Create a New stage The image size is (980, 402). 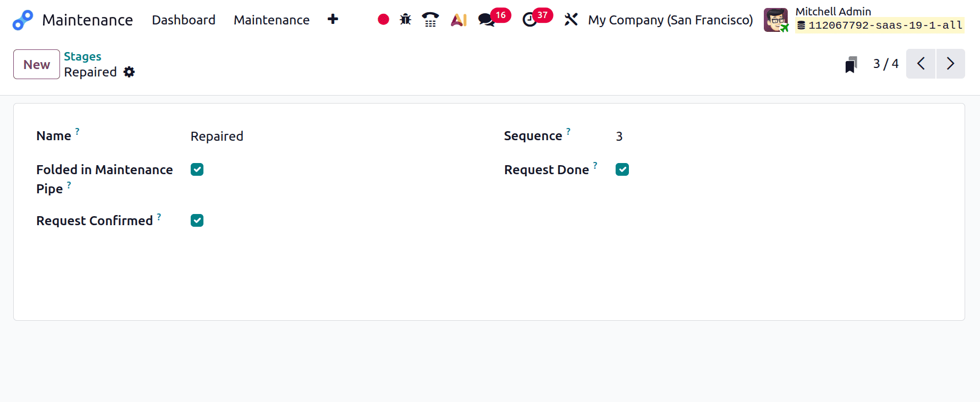37,64
